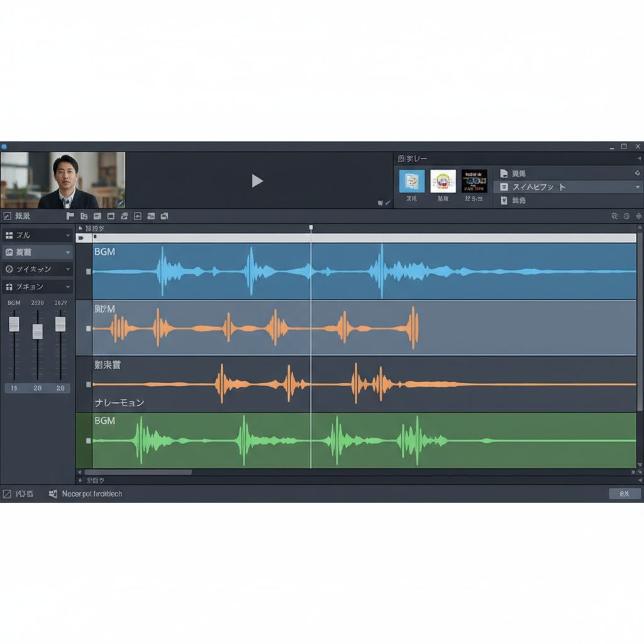Click the BGM mixer fader handle
644x644 pixels.
click(14, 324)
